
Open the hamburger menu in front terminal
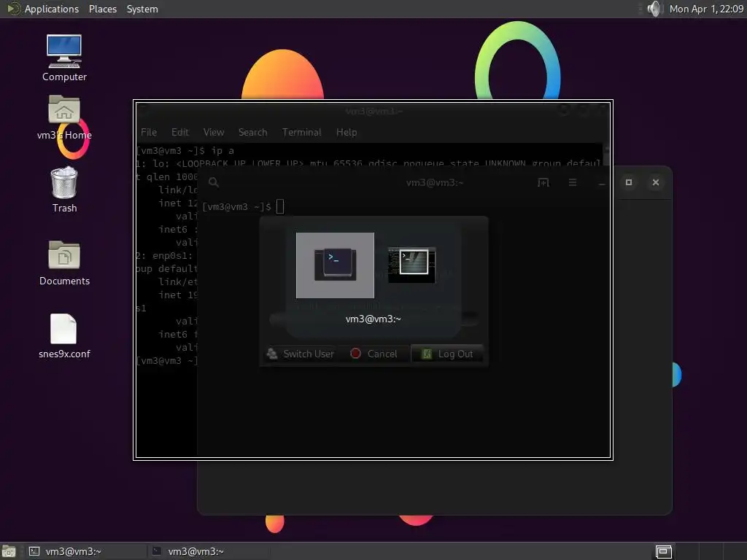573,182
